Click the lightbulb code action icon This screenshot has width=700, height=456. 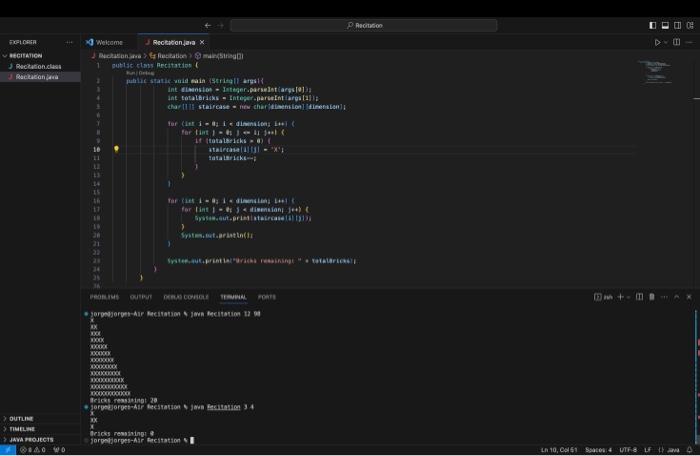(x=116, y=149)
